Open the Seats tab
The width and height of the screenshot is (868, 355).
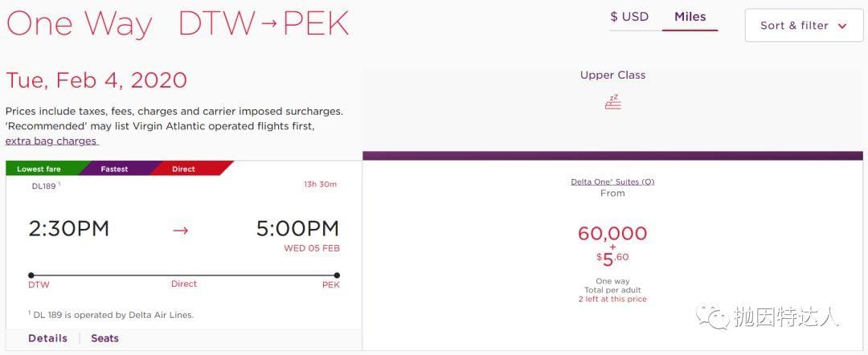point(104,338)
